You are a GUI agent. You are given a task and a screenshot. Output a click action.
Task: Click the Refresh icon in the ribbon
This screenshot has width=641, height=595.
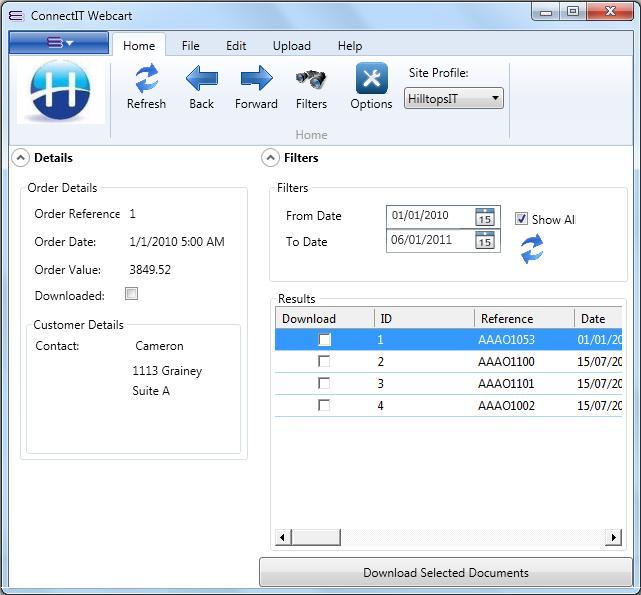146,79
